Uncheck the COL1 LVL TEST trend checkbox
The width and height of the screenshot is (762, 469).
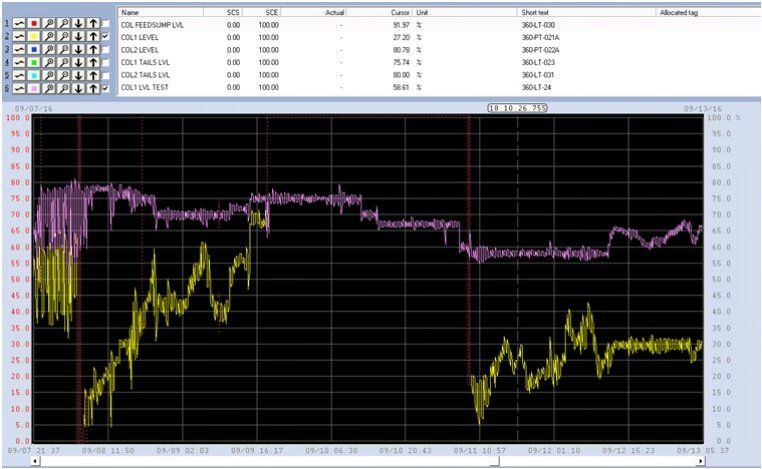pyautogui.click(x=106, y=89)
